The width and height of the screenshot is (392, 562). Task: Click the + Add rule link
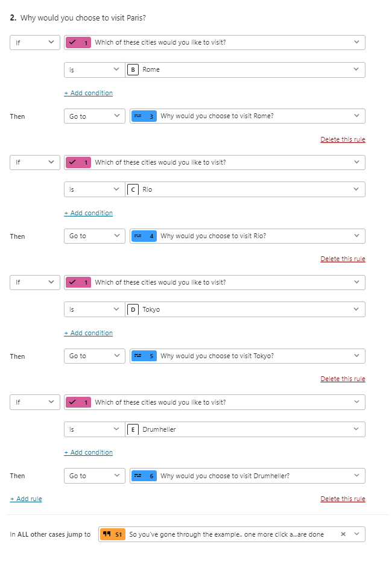[x=26, y=499]
